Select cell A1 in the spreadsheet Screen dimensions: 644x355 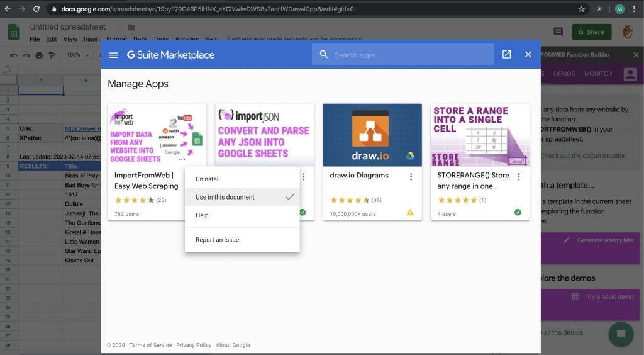point(41,91)
